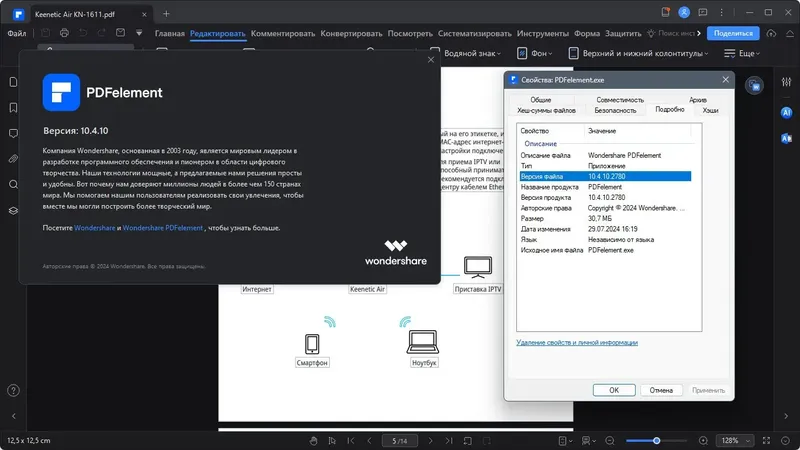
Task: Open the search panel magnifier icon
Action: tap(13, 184)
